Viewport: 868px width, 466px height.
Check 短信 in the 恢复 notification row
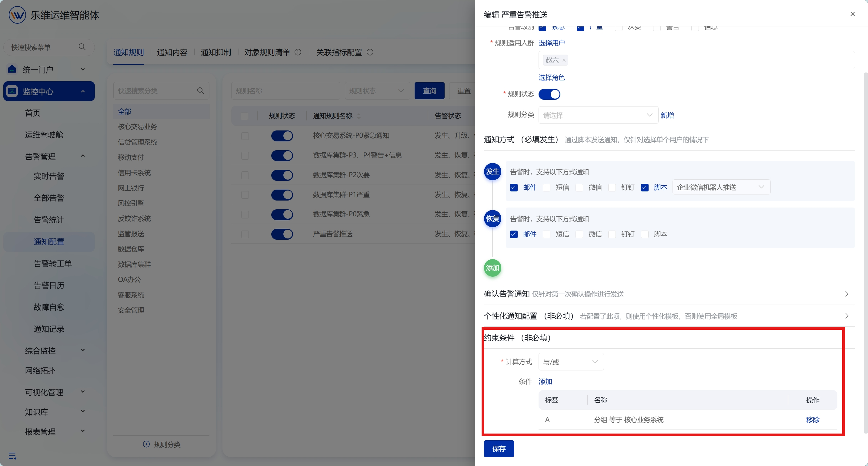coord(546,234)
